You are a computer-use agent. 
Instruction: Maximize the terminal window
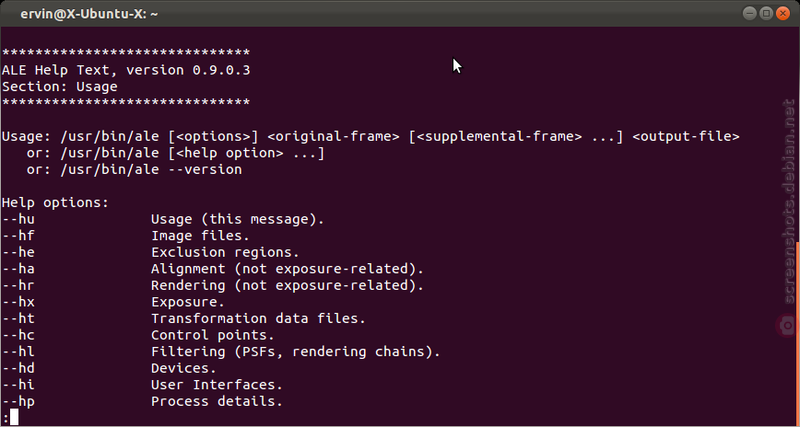[766, 14]
